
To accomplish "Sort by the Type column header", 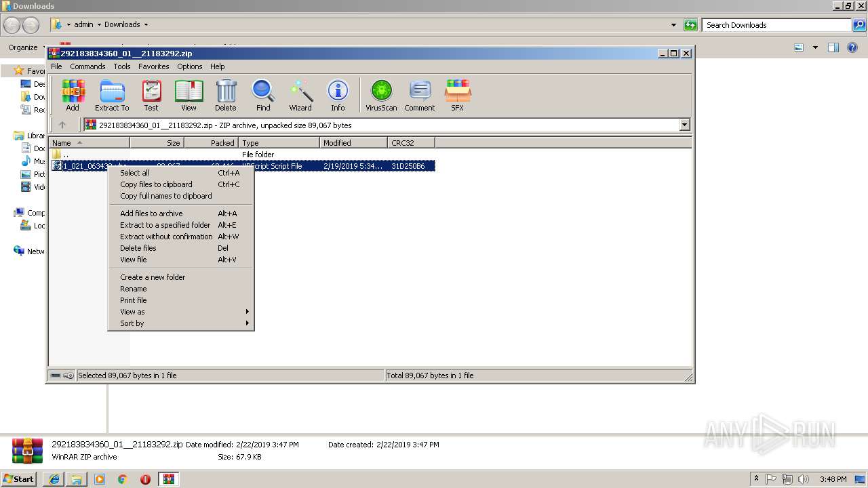I will [x=279, y=143].
